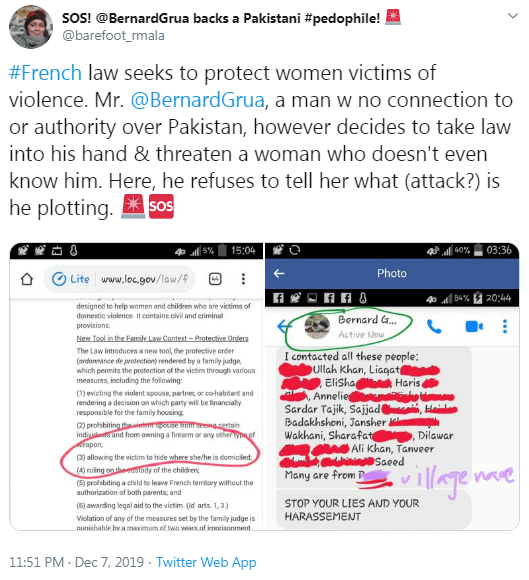
Task: Open the @barefoot_rmala handle
Action: (x=114, y=36)
